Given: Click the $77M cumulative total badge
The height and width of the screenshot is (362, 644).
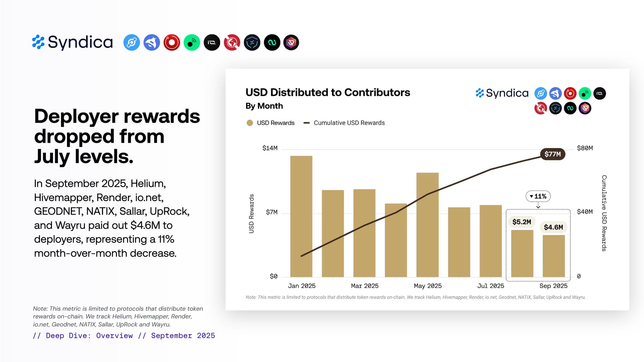Looking at the screenshot, I should pyautogui.click(x=553, y=154).
